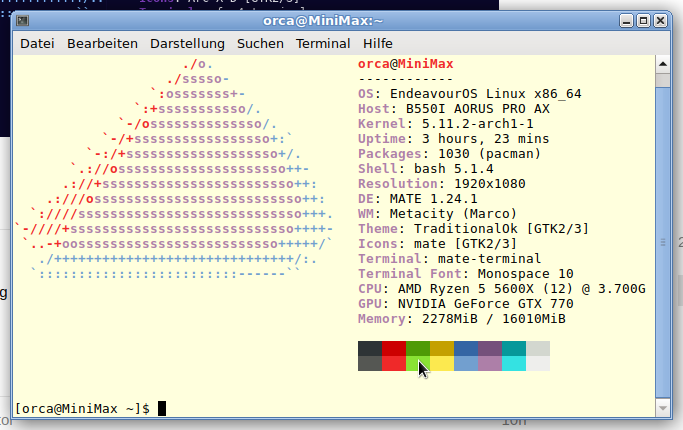Viewport: 683px width, 430px height.
Task: Click the WM value Metacity (Marco)
Action: coord(453,213)
